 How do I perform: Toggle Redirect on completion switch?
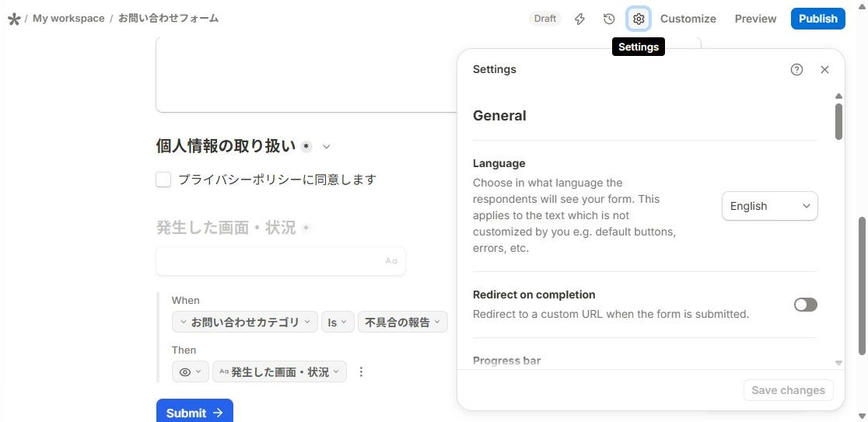click(806, 305)
